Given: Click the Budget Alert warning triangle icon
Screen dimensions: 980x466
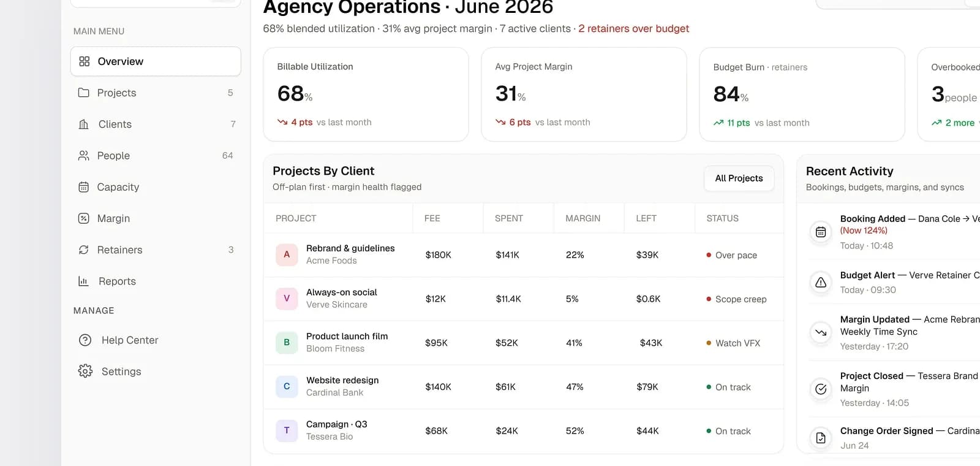Looking at the screenshot, I should pos(821,282).
